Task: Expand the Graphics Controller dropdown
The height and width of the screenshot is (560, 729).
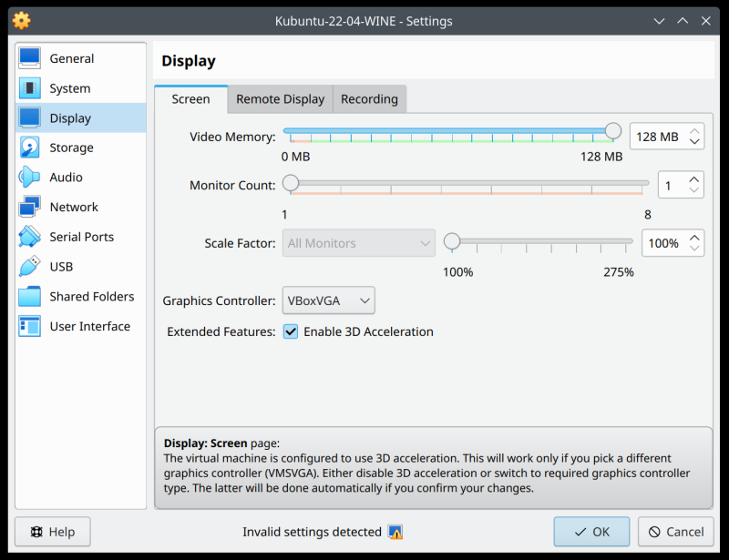Action: point(329,300)
